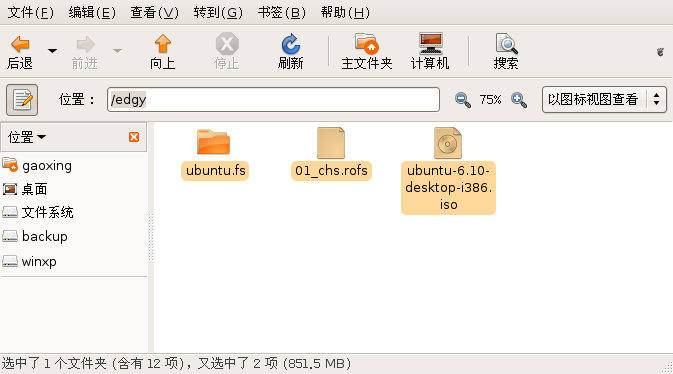Open the Forward history dropdown arrow
The image size is (673, 374).
(117, 51)
